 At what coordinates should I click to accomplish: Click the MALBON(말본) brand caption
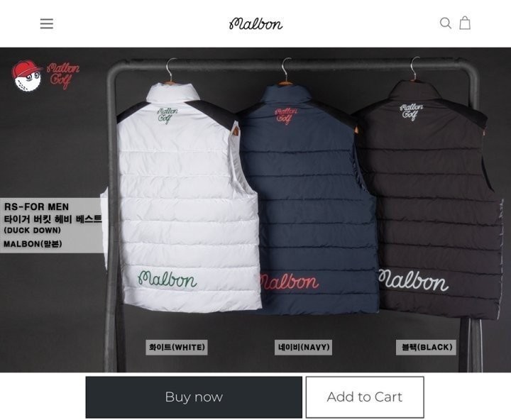33,244
